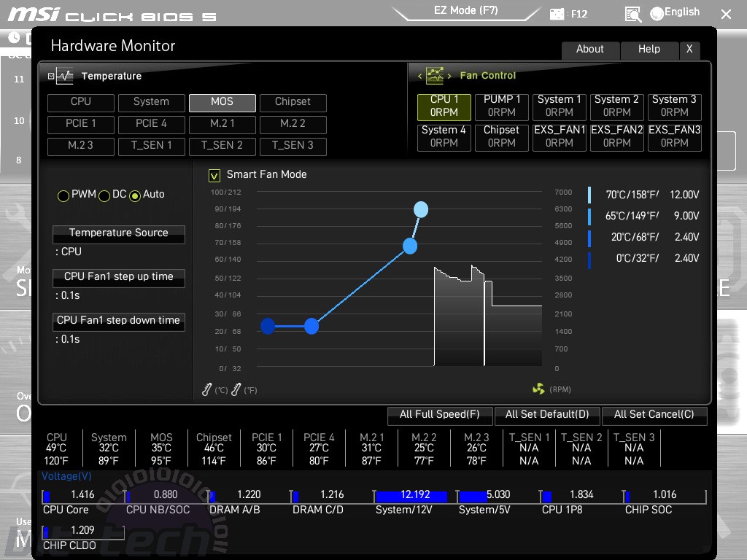Switch to EZ Mode (F7)
Viewport: 747px width, 560px height.
[x=466, y=12]
